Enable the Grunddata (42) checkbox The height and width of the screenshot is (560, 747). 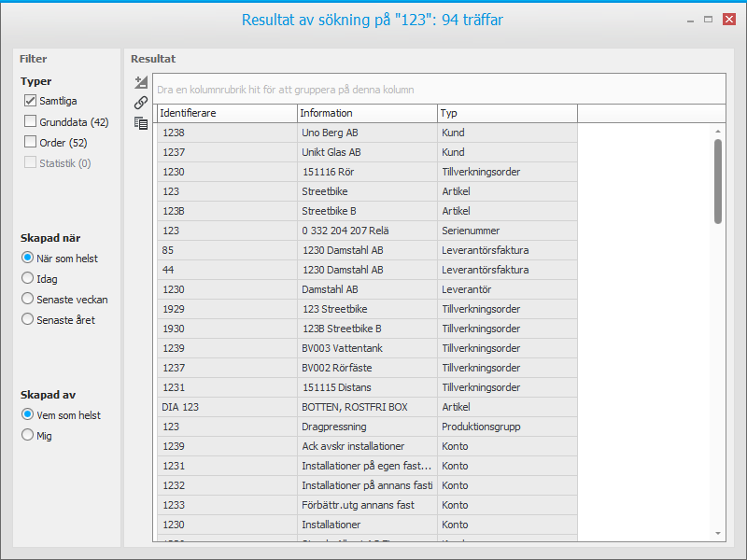coord(30,122)
